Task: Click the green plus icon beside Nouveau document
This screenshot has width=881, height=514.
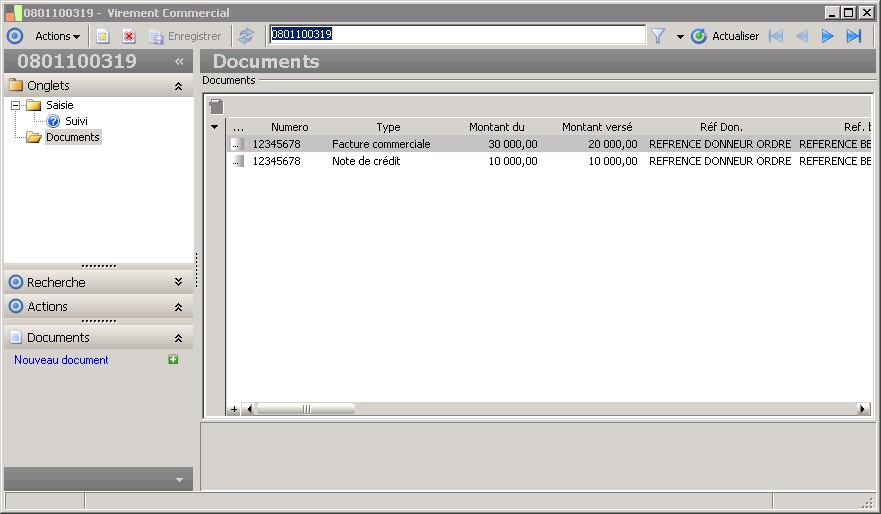Action: coord(173,360)
